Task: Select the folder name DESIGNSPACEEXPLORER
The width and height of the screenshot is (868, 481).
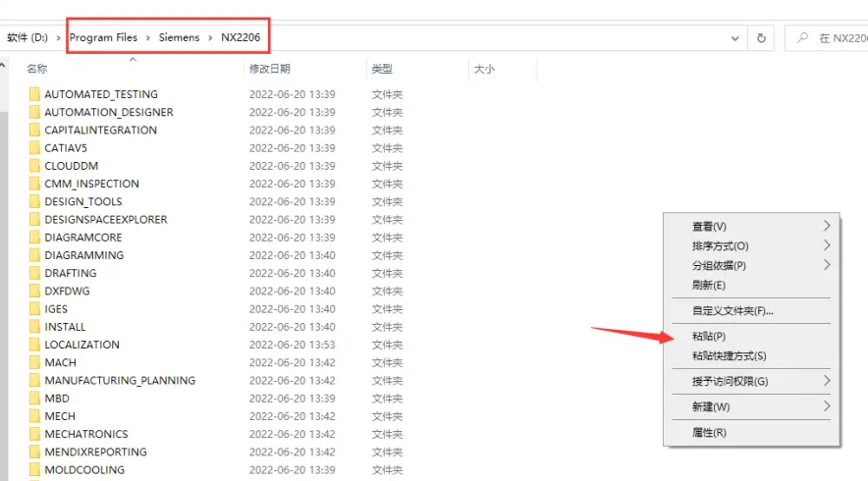Action: [x=106, y=219]
